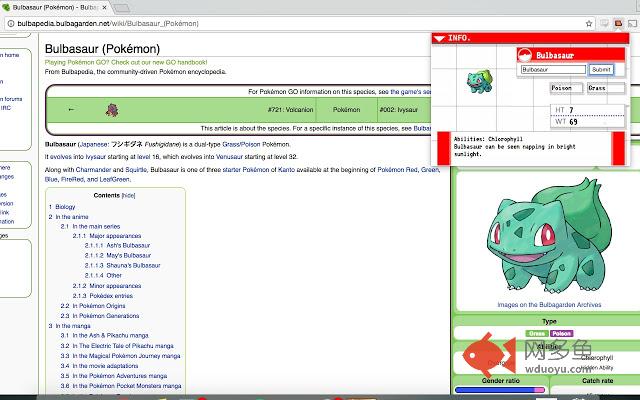Open the starter Pokémon link
Viewport: 640px width, 400px height.
(x=246, y=170)
